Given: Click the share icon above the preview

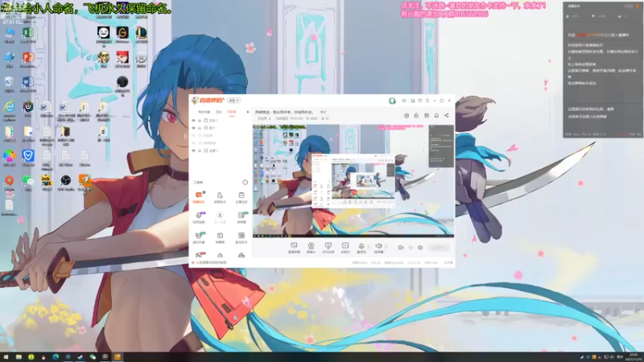Looking at the screenshot, I should [447, 115].
